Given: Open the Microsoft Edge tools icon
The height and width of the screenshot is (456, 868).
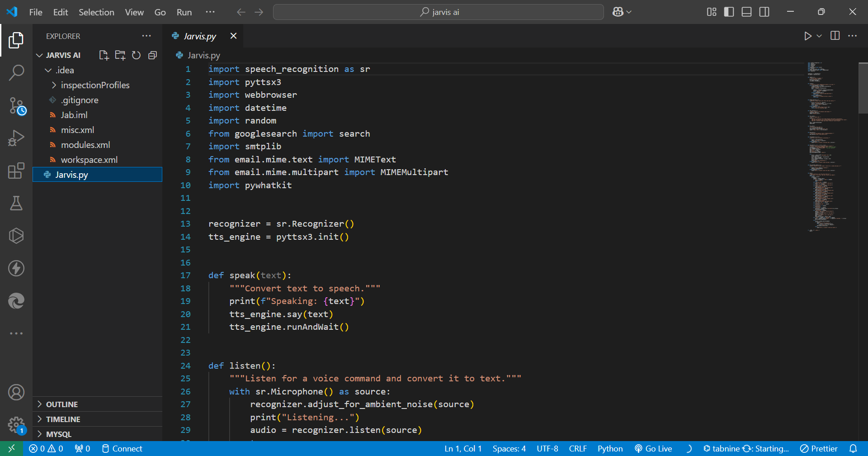Looking at the screenshot, I should [16, 301].
